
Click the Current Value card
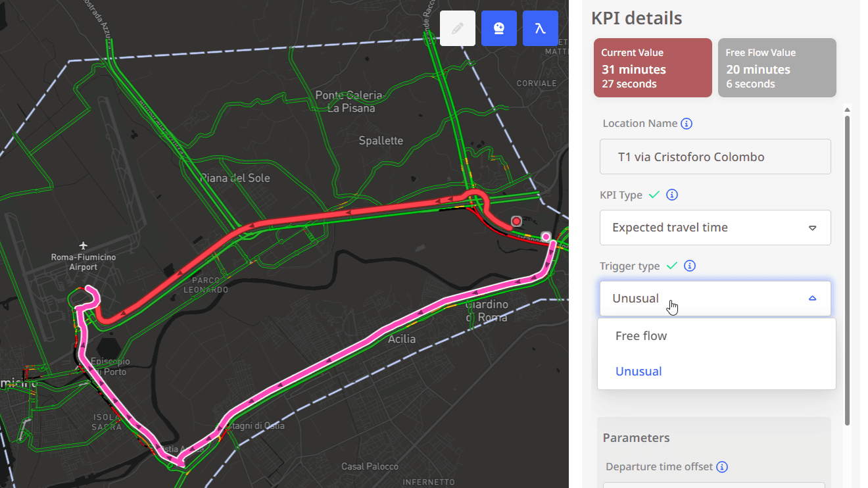[652, 68]
